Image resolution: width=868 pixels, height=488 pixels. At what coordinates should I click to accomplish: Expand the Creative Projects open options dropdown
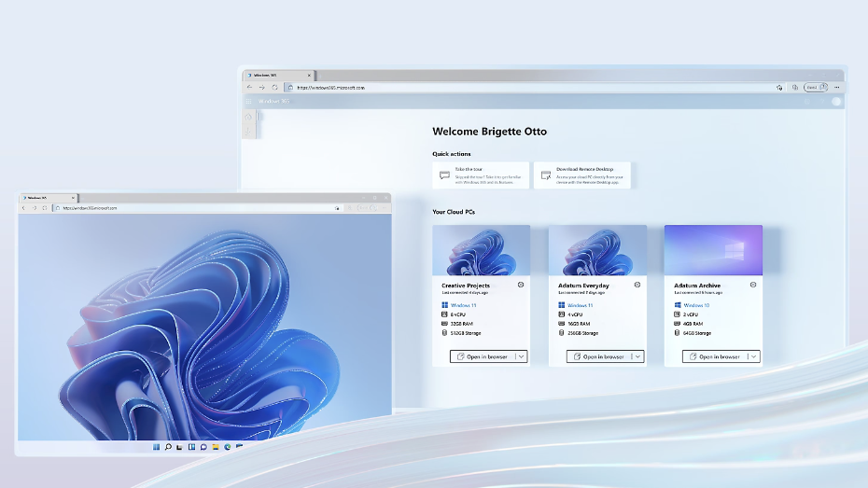point(522,356)
